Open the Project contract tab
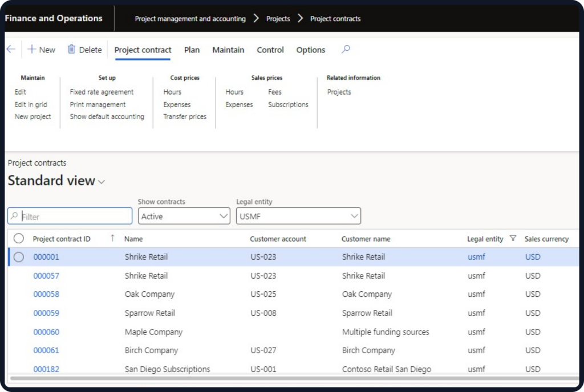The image size is (584, 392). pos(143,50)
